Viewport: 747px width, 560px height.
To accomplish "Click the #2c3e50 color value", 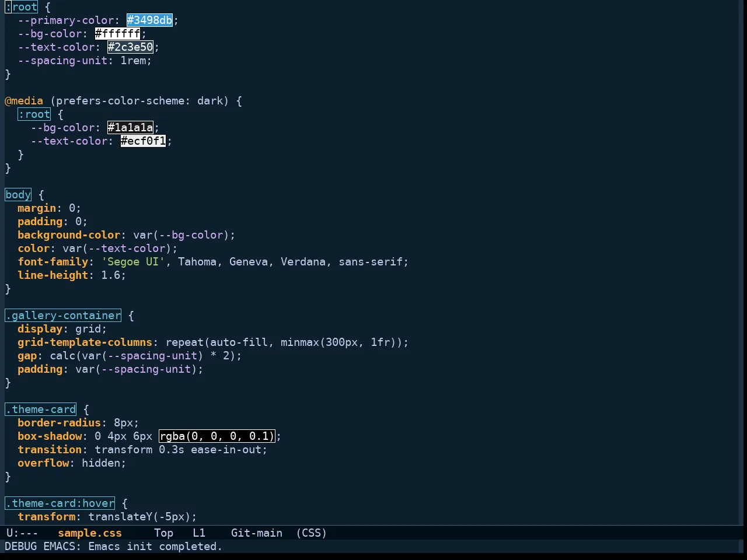I will coord(130,47).
